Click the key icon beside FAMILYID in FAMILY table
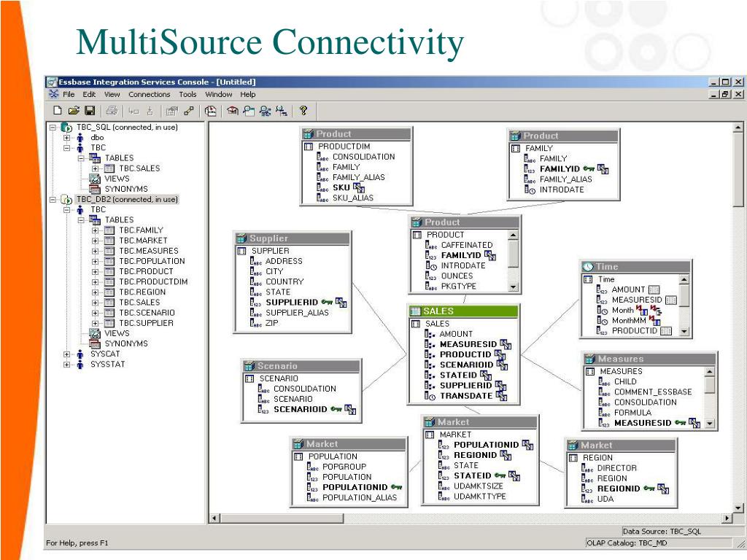 (x=589, y=168)
